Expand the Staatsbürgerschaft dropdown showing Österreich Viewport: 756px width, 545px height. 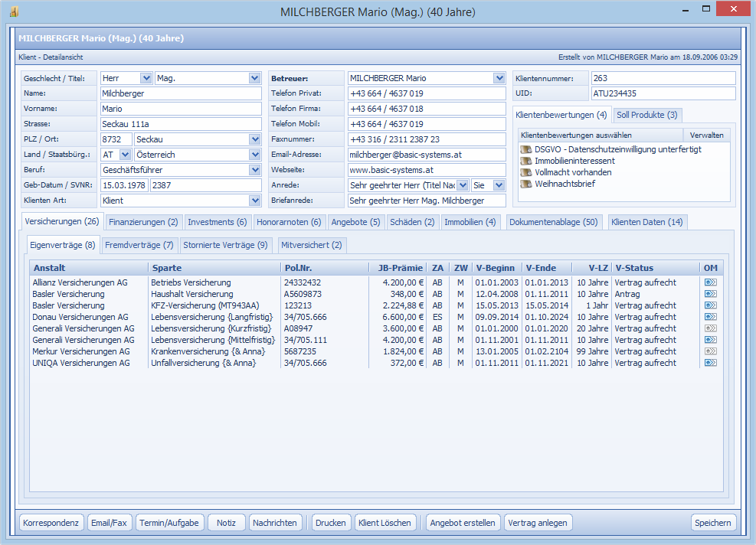254,155
